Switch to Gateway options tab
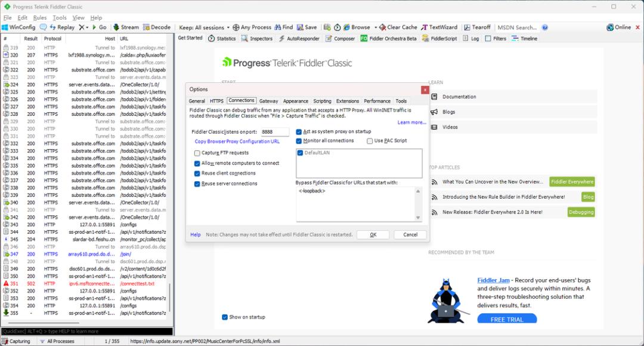Screen dimensions: 644x346 pyautogui.click(x=268, y=101)
